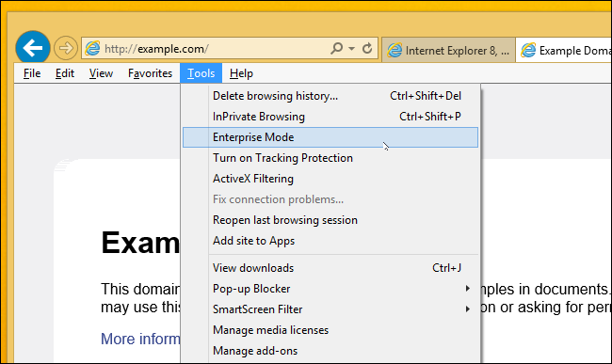
Task: Select Turn on Tracking Protection
Action: pyautogui.click(x=330, y=158)
